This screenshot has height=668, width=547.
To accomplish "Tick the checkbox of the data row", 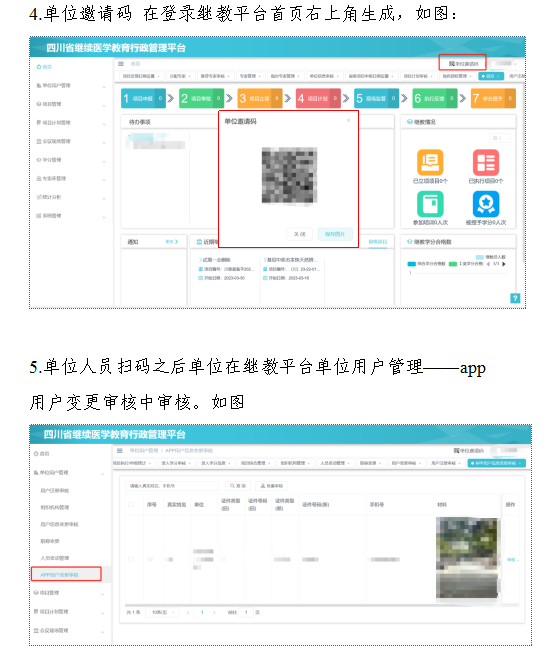I will pyautogui.click(x=131, y=559).
